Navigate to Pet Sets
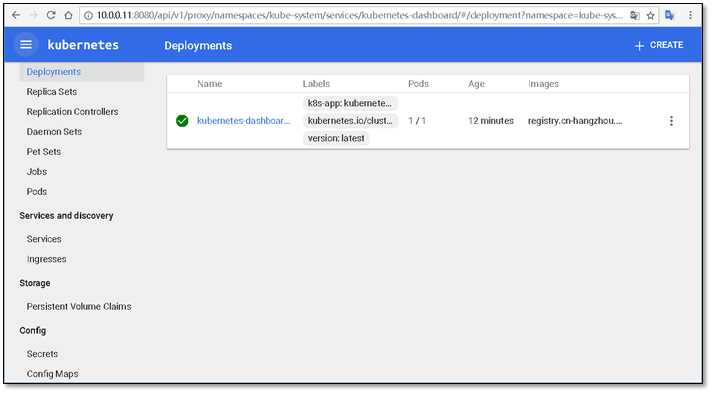Screen dimensions: 712x393 [44, 152]
